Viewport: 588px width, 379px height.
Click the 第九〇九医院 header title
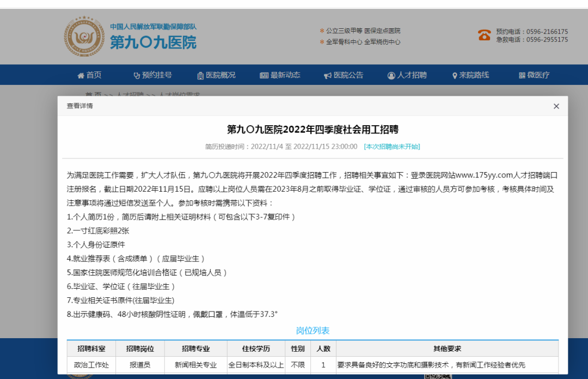pyautogui.click(x=153, y=42)
